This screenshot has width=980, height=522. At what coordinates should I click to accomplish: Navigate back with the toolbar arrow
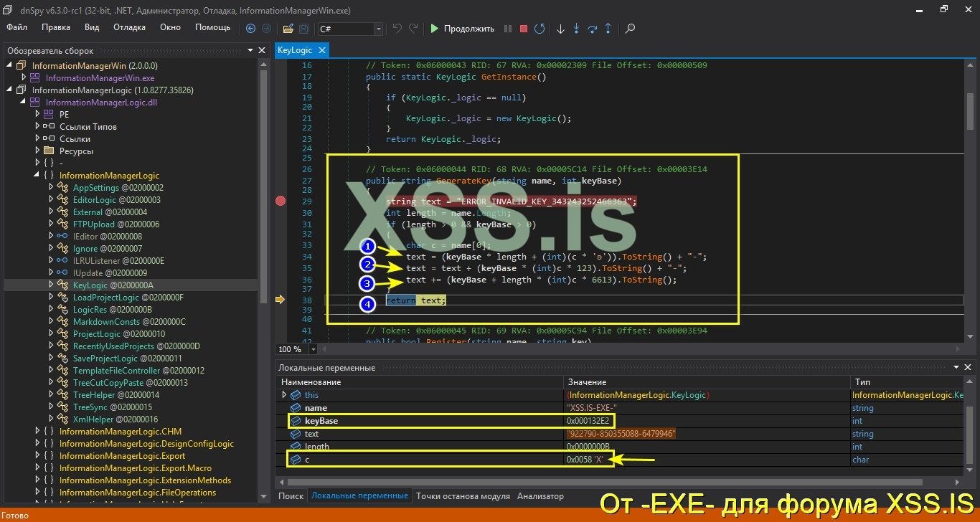(250, 29)
